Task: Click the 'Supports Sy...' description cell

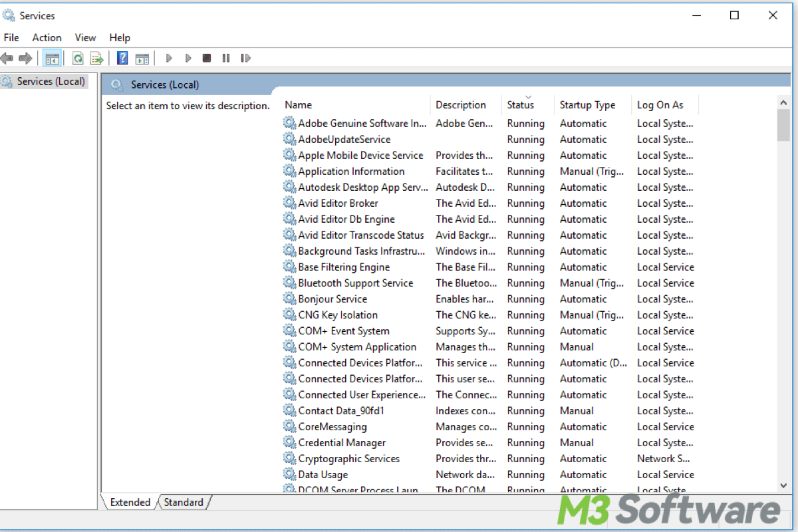Action: [x=465, y=331]
